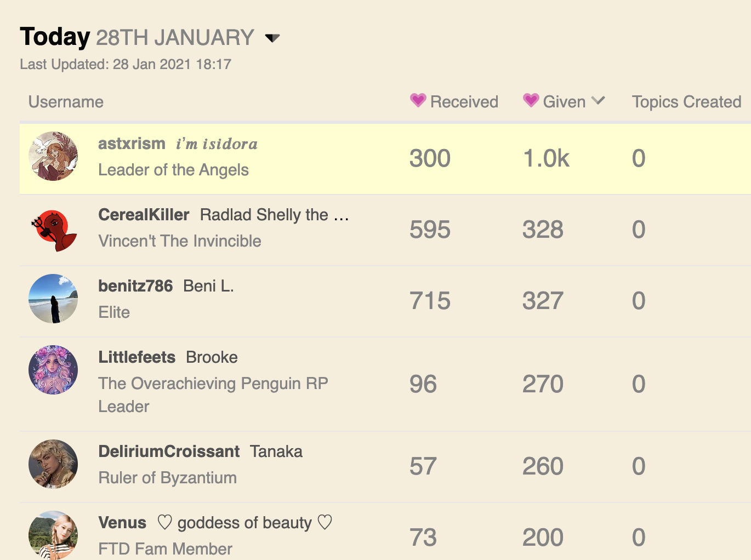Viewport: 751px width, 560px height.
Task: Click the Today heading
Action: pos(55,37)
